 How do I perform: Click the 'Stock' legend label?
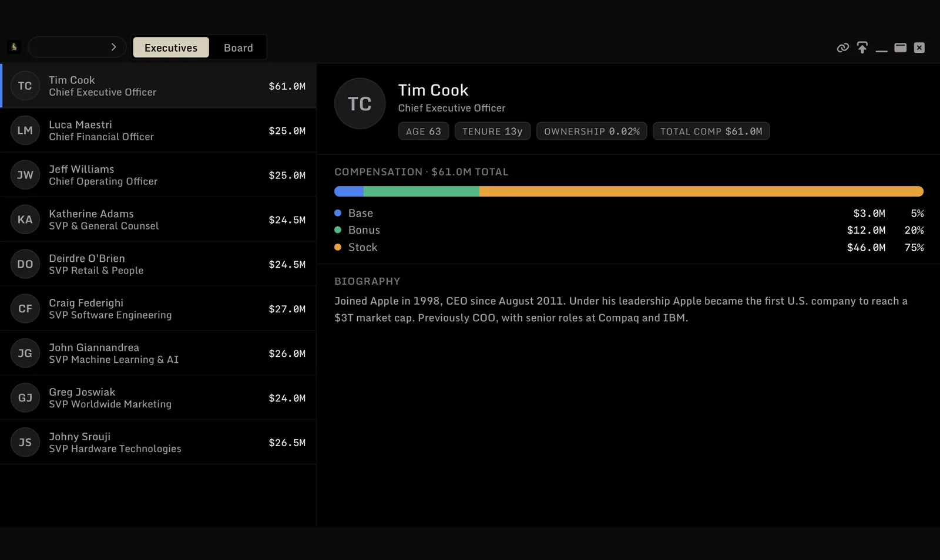pos(363,247)
